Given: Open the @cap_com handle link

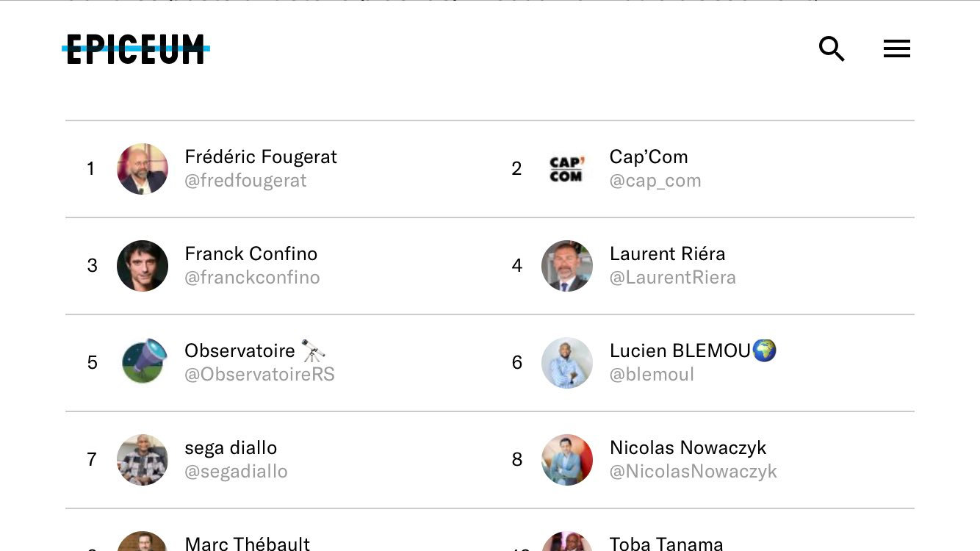Looking at the screenshot, I should [x=655, y=181].
